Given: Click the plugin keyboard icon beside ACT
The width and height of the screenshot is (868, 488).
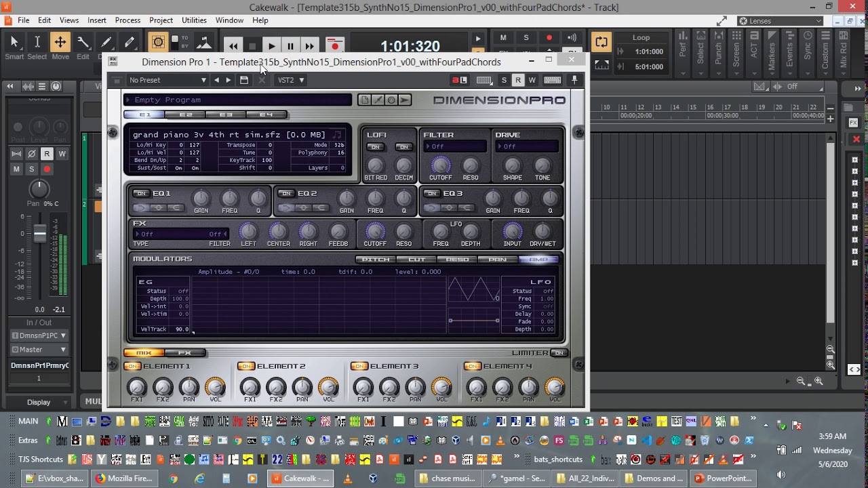Looking at the screenshot, I should pos(484,80).
